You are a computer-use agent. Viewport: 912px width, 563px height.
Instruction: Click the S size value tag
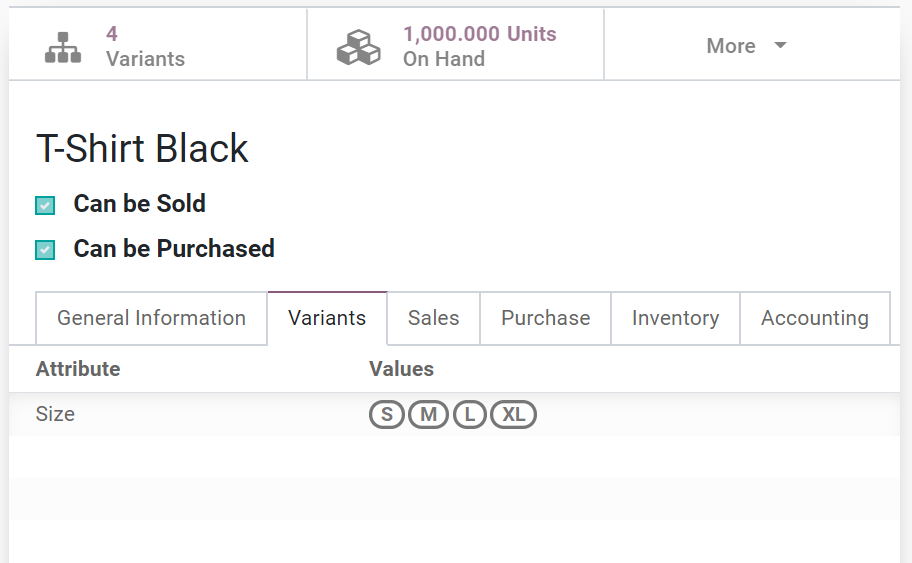coord(386,415)
